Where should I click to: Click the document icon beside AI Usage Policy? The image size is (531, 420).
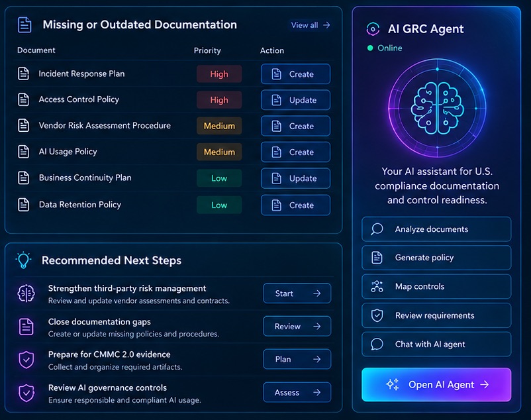[23, 152]
